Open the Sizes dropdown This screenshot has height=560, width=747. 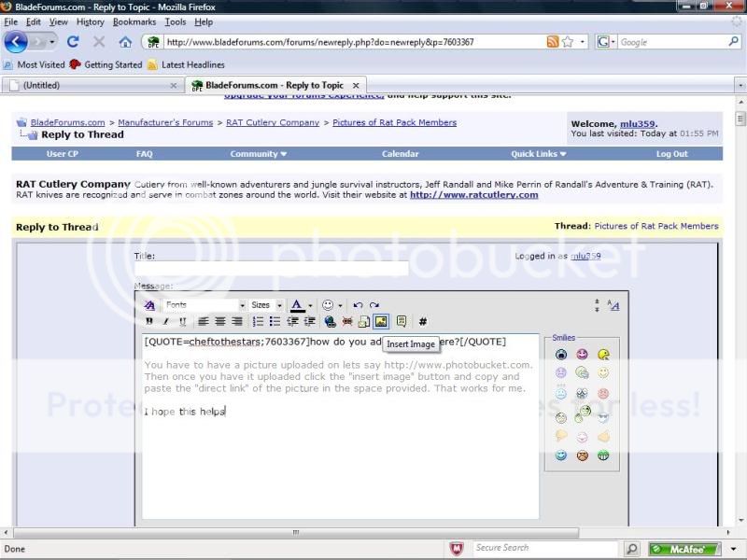(x=266, y=305)
